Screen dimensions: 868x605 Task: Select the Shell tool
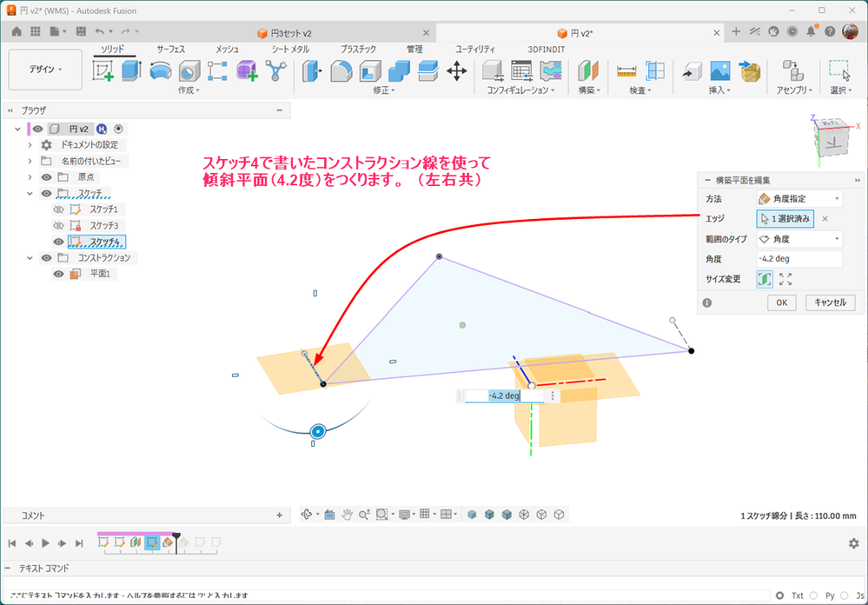click(x=370, y=71)
